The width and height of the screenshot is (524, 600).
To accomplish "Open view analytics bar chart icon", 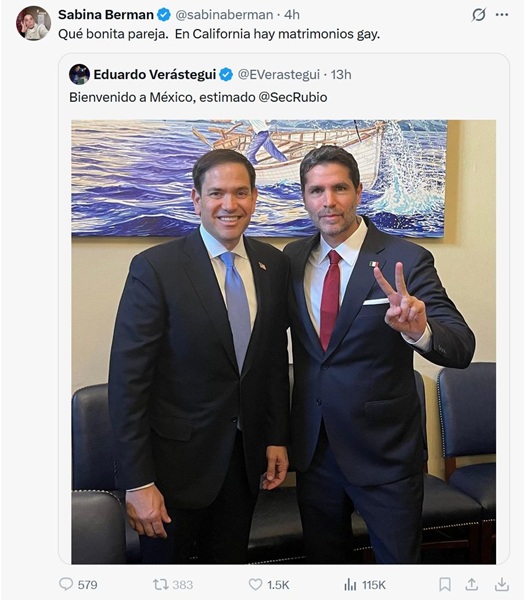I will [x=350, y=584].
